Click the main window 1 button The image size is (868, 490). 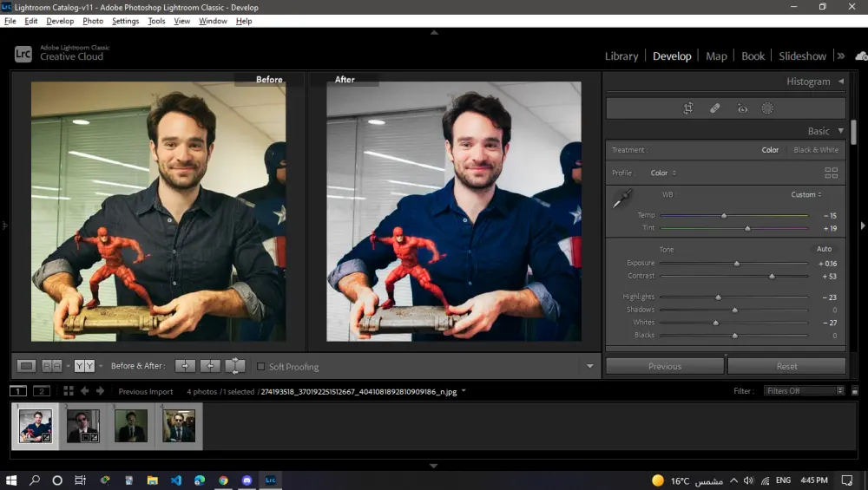click(x=18, y=391)
